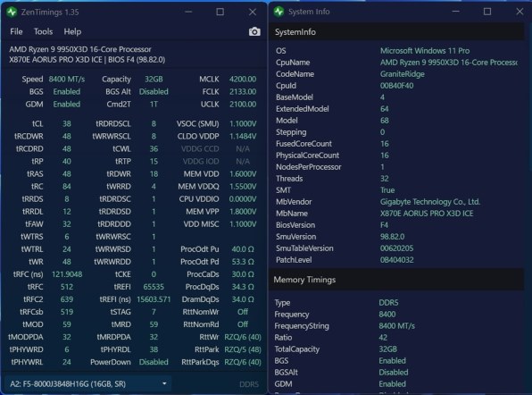Click the RttPark value RZQ/5 (48)
Screen dimensions: 532x395
click(x=243, y=349)
